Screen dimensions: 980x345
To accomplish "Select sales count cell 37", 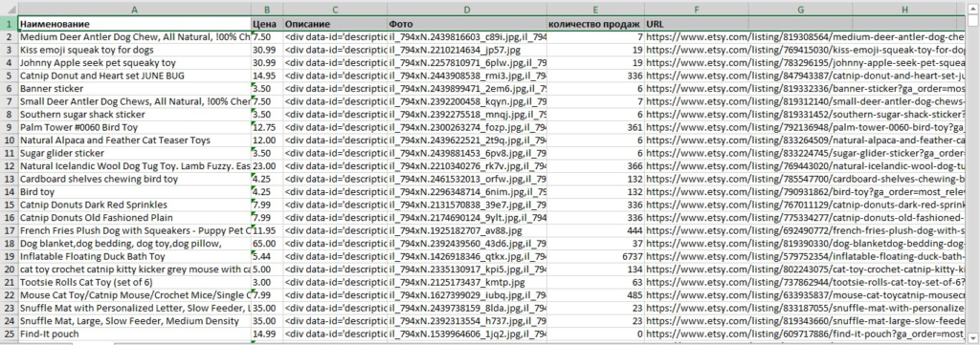I will click(595, 244).
